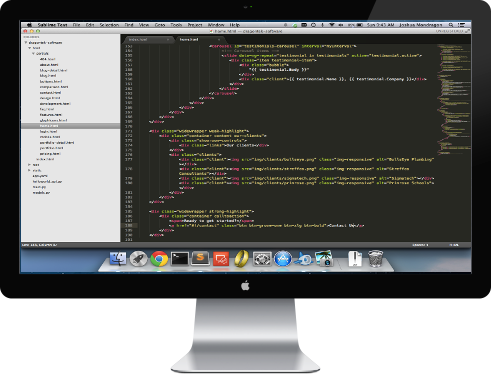Open the Selection menu
491x375 pixels.
point(109,25)
